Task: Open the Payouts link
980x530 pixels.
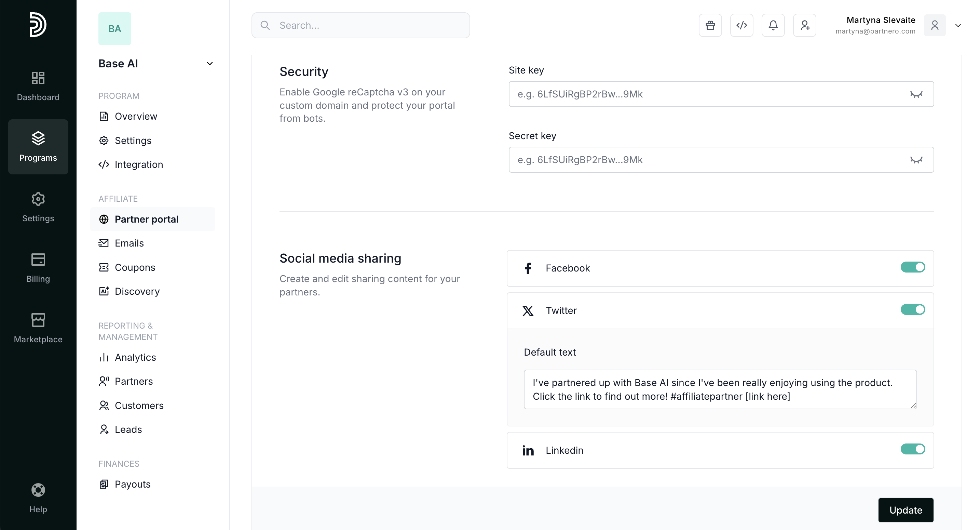Action: (x=132, y=484)
